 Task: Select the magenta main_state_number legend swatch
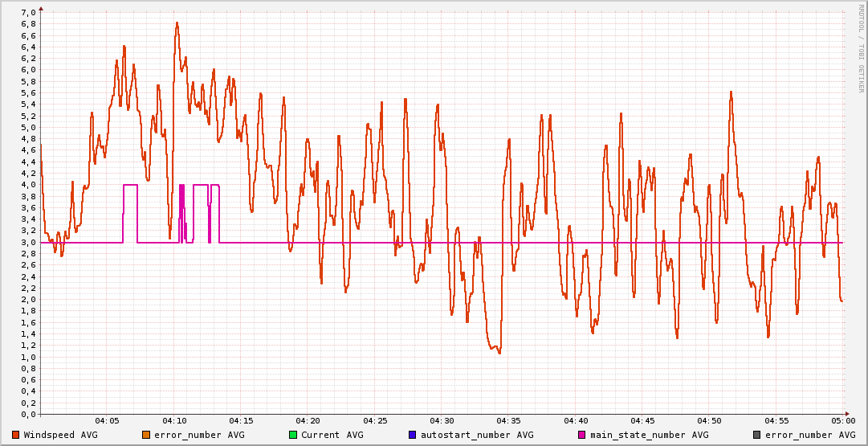tap(582, 435)
